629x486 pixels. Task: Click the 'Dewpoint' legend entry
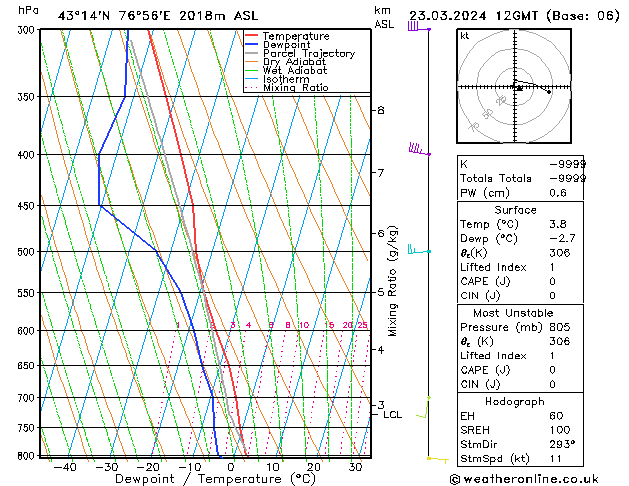pos(286,45)
